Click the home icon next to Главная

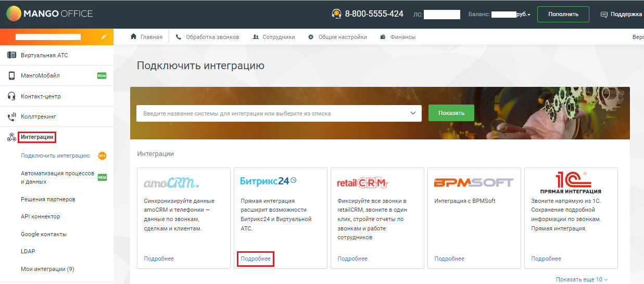pyautogui.click(x=134, y=37)
